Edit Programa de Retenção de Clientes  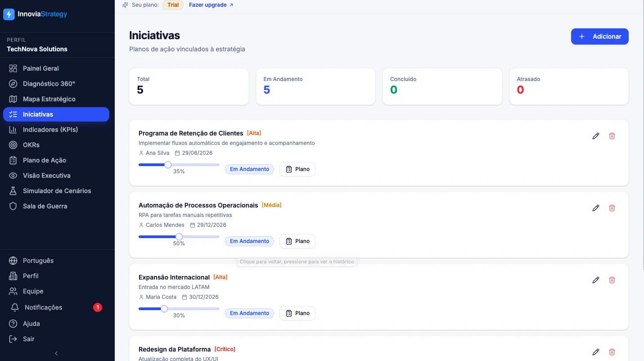(596, 136)
